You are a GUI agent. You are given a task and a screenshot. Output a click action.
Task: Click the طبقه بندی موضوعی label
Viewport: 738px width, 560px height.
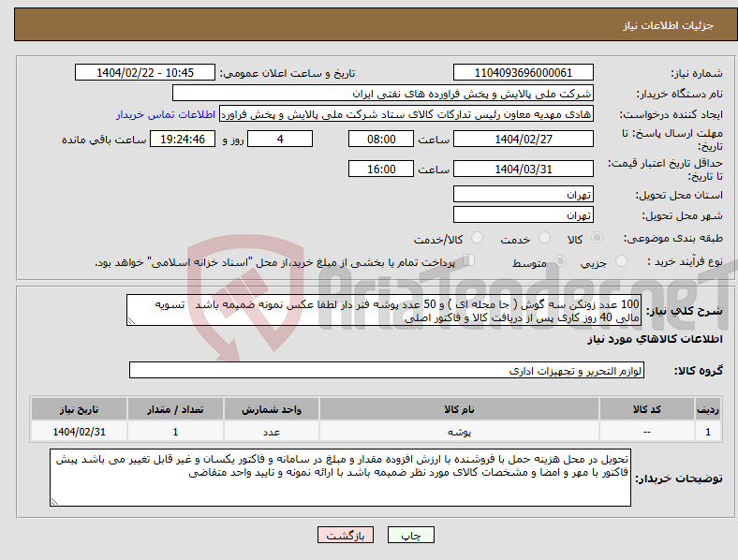(673, 238)
